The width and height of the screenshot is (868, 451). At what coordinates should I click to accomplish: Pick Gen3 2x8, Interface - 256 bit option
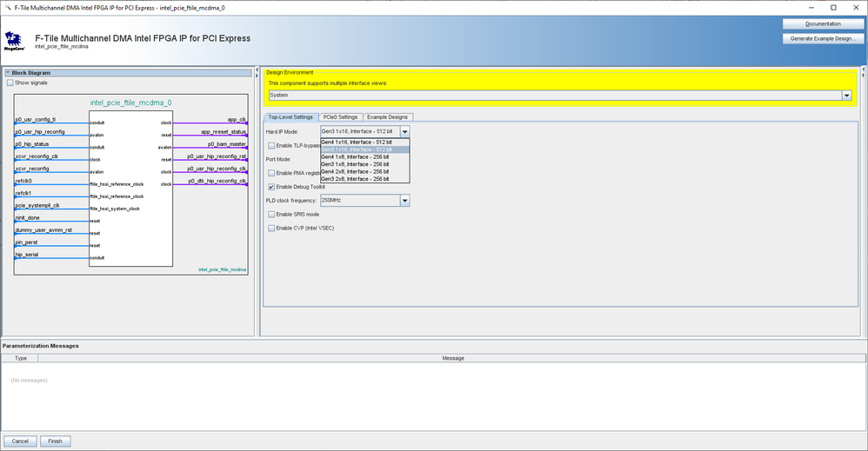click(356, 179)
